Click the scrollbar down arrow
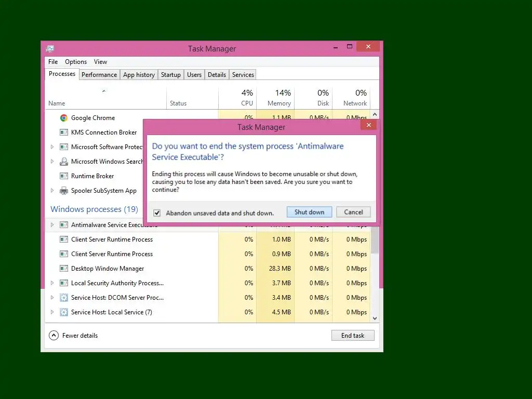Image resolution: width=532 pixels, height=399 pixels. pyautogui.click(x=375, y=318)
